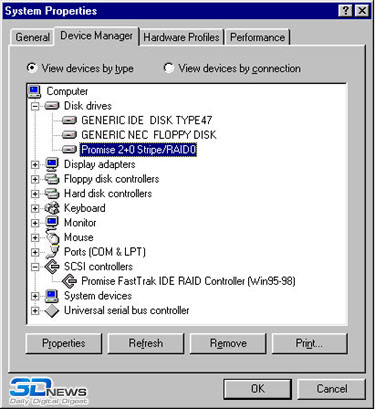This screenshot has height=409, width=375.
Task: Click the Refresh button
Action: click(146, 343)
